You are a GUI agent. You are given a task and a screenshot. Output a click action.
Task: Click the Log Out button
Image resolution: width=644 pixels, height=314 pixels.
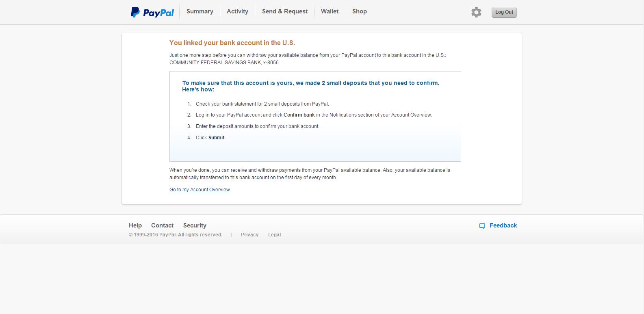(x=504, y=12)
